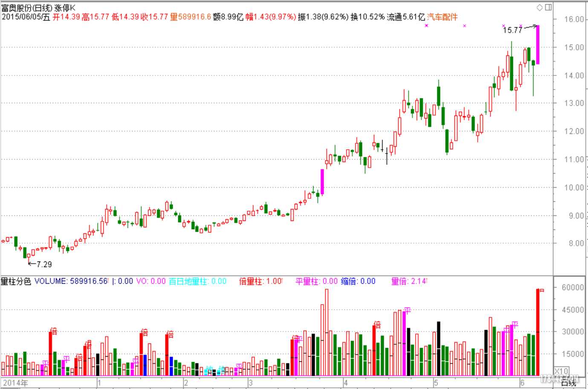Click month 3 on time axis

pyautogui.click(x=251, y=383)
